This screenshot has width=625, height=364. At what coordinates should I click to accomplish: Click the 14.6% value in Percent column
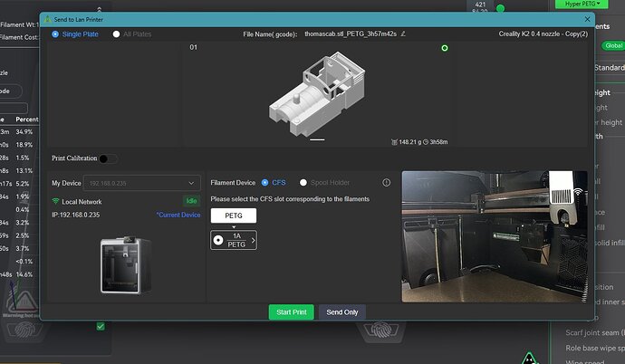(24, 274)
